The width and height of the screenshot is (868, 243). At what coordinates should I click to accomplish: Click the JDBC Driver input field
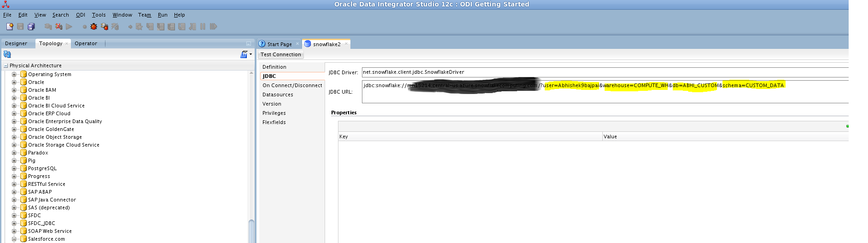[605, 72]
